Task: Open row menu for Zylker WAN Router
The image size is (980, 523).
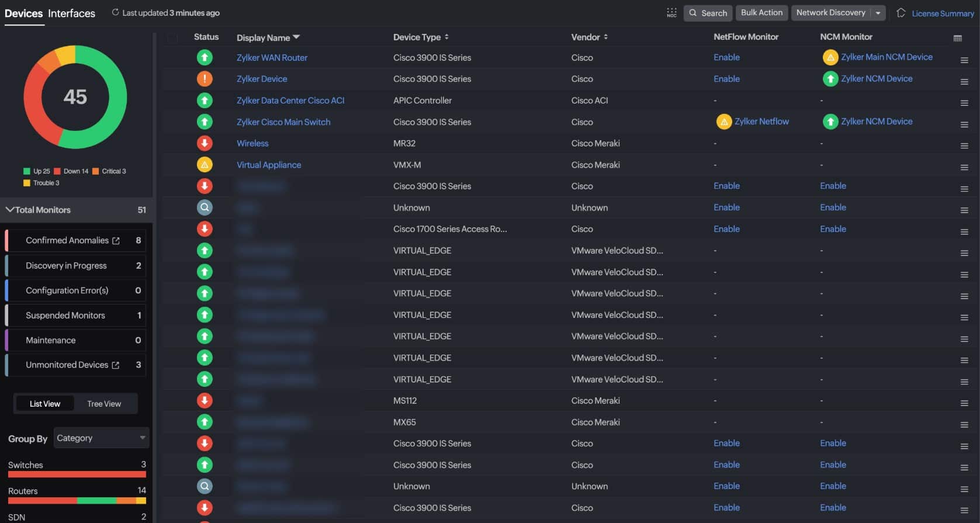Action: [x=964, y=60]
